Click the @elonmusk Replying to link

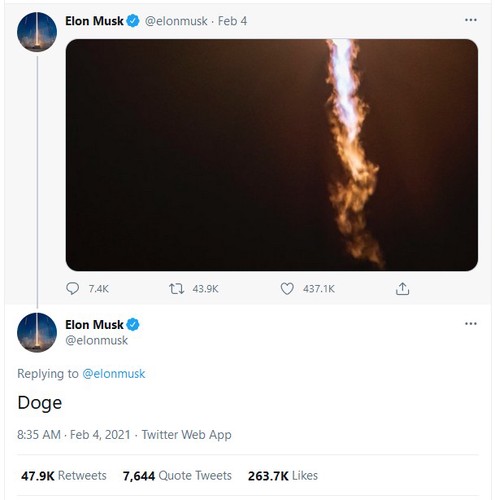tap(114, 374)
